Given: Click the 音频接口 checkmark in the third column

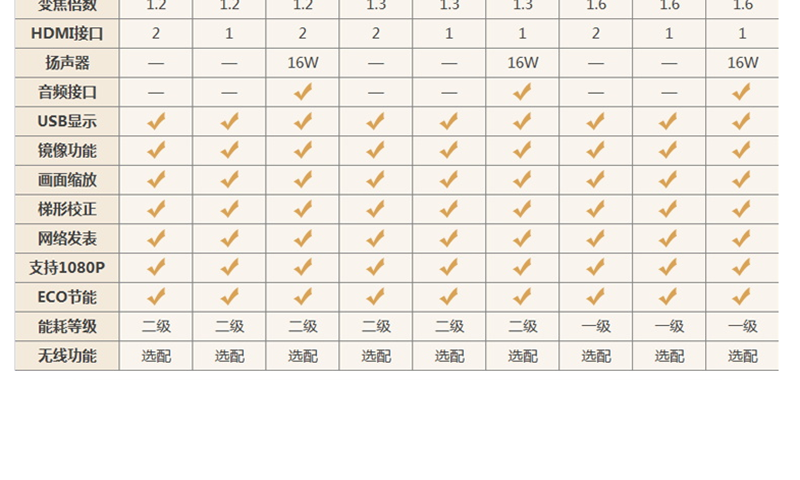Looking at the screenshot, I should pyautogui.click(x=303, y=92).
